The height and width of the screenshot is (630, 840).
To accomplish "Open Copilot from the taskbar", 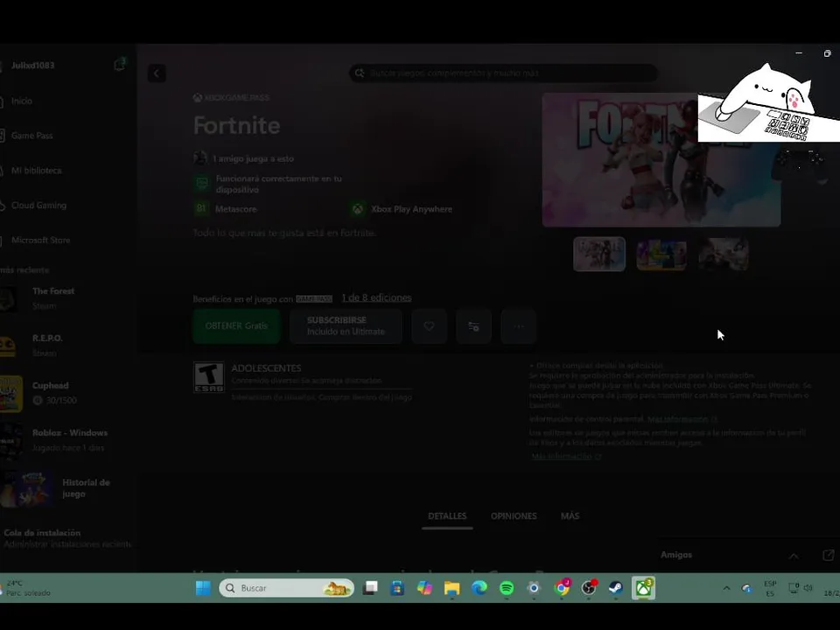I will (424, 588).
